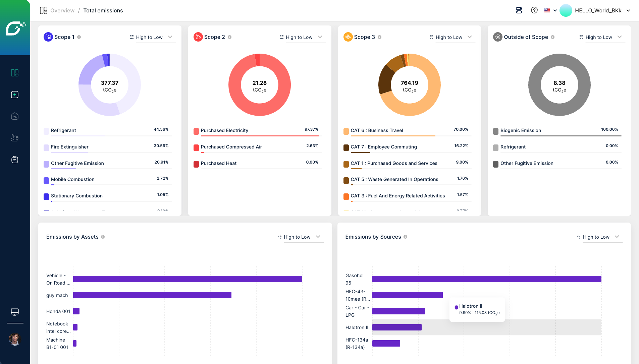639x364 pixels.
Task: Open the user profile photo in sidebar
Action: (x=15, y=339)
